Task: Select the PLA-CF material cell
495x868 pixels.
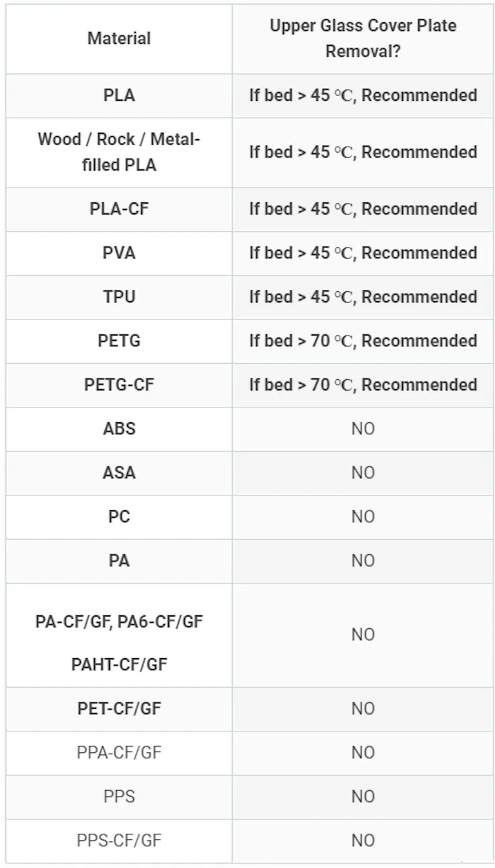Action: click(x=119, y=209)
